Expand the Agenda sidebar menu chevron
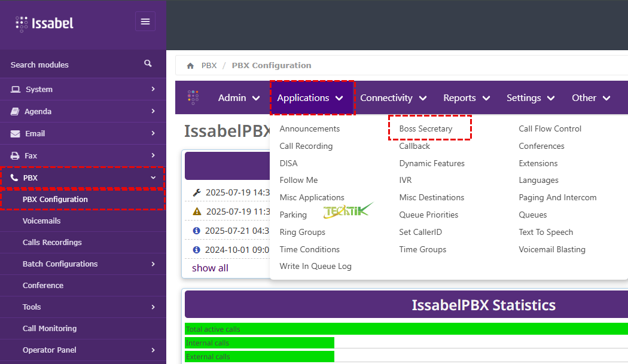This screenshot has height=364, width=628. (153, 111)
